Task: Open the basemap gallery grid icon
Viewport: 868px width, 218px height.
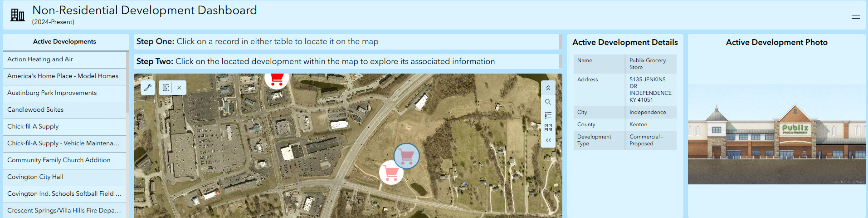Action: point(548,128)
